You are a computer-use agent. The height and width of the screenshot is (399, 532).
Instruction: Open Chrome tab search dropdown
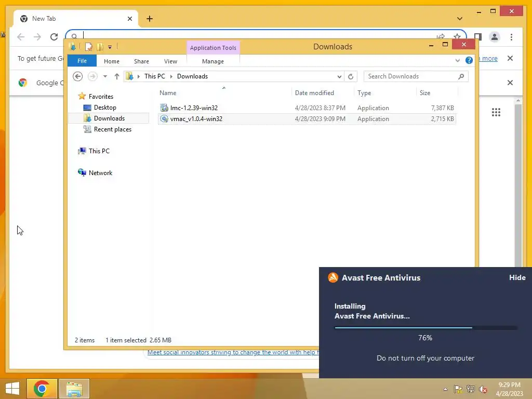tap(459, 19)
